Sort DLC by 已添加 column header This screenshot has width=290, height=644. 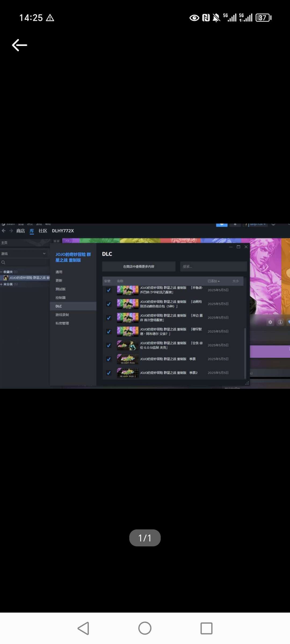point(213,281)
